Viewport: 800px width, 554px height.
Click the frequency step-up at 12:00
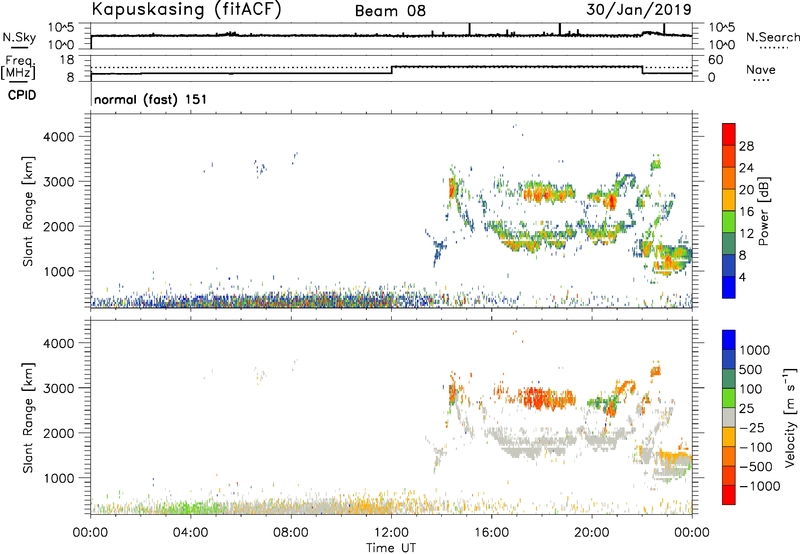[x=392, y=70]
